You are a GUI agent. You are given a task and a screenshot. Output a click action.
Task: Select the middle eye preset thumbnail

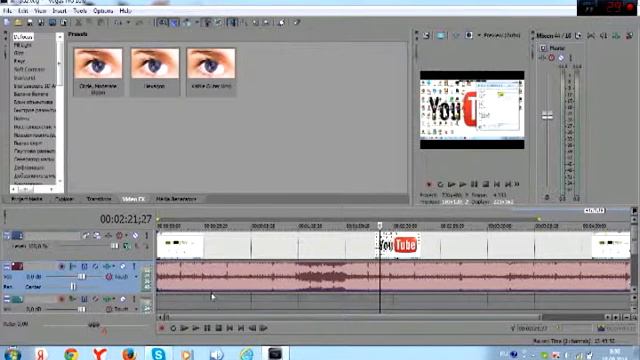(155, 64)
